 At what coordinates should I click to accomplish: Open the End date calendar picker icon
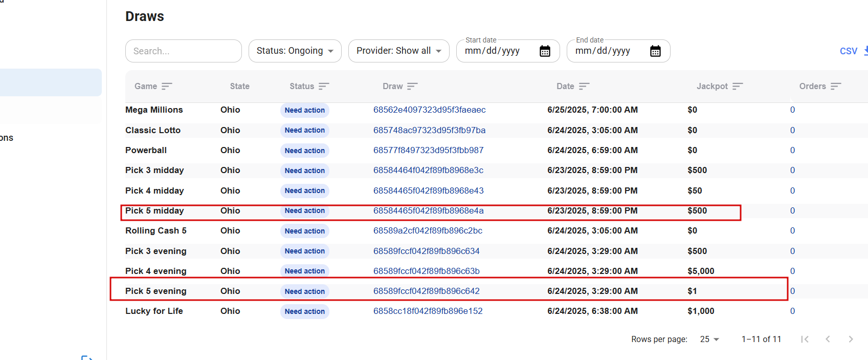click(655, 51)
